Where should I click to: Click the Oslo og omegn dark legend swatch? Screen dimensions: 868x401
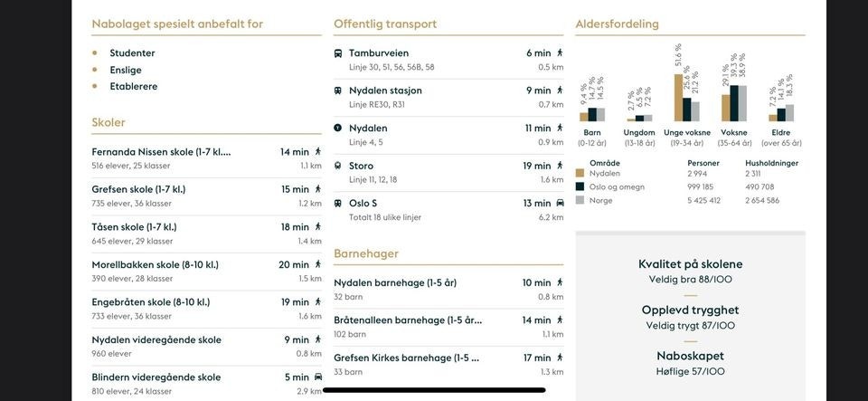pos(580,186)
